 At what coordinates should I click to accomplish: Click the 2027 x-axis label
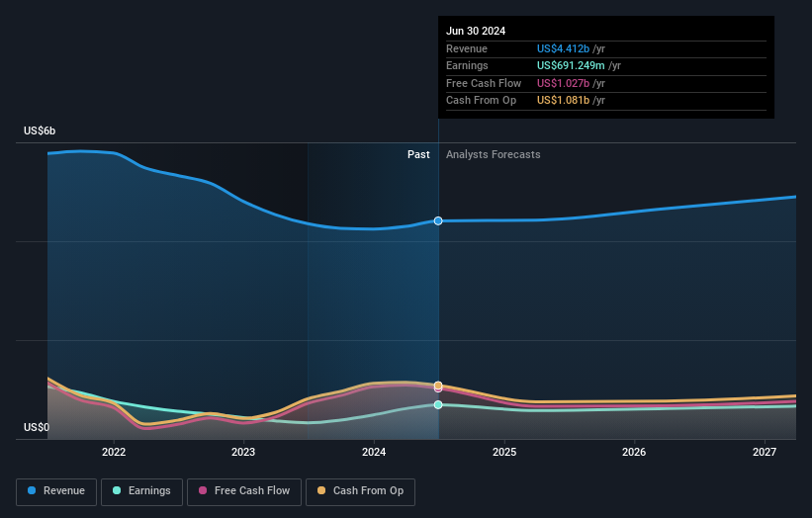click(765, 453)
